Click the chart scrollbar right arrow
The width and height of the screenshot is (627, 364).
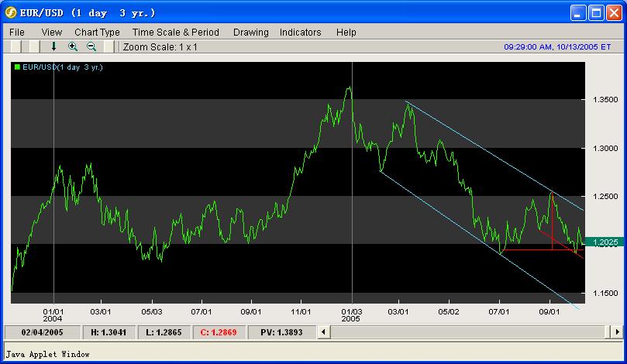click(617, 332)
